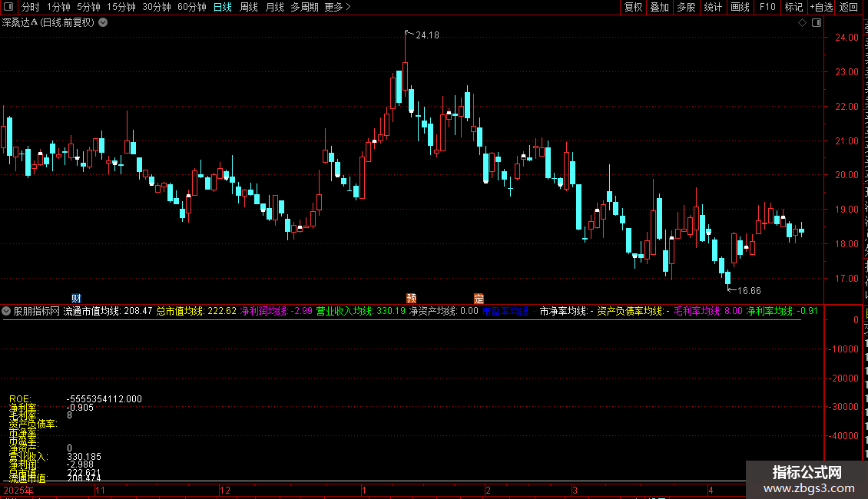The image size is (868, 499).
Task: Click the 总市值均线: 222.62 indicator label
Action: (197, 311)
